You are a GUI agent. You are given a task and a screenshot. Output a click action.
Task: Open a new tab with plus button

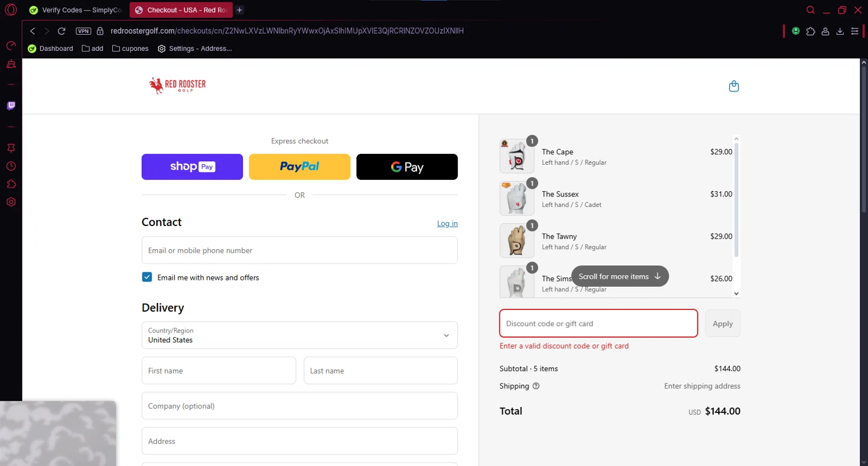pyautogui.click(x=240, y=10)
